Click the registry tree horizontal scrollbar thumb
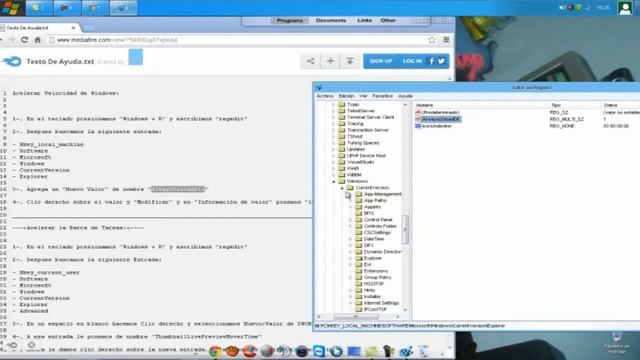Image resolution: width=640 pixels, height=360 pixels. [356, 316]
